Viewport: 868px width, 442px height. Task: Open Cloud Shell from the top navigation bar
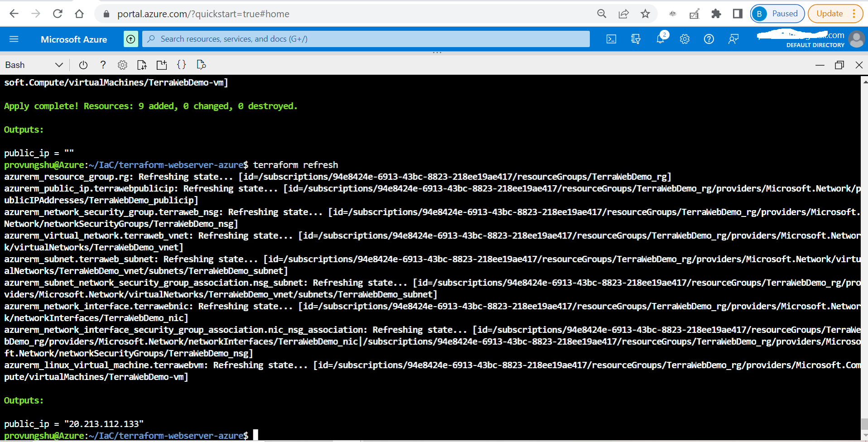[611, 39]
